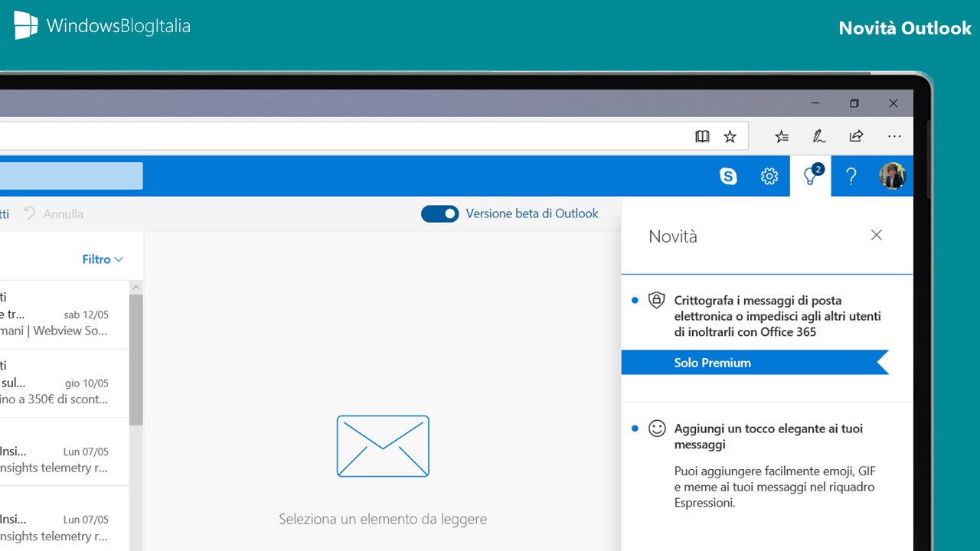
Task: Open the Outlook Settings gear
Action: coord(769,177)
